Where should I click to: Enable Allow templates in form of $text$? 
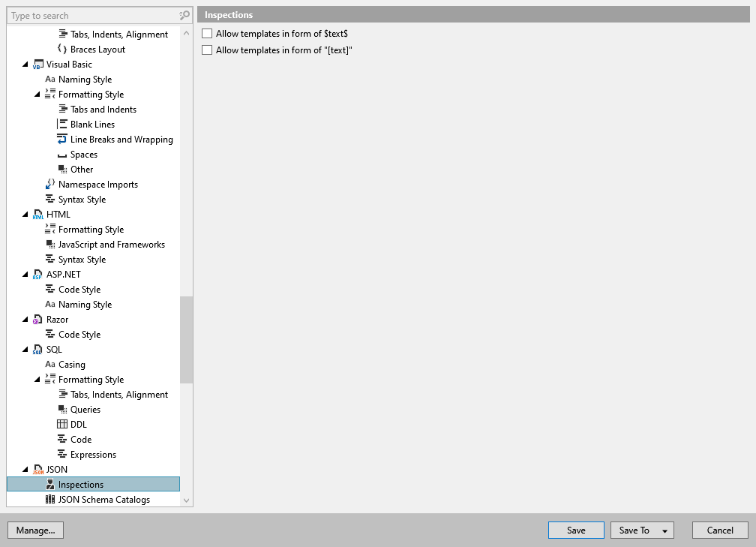207,33
